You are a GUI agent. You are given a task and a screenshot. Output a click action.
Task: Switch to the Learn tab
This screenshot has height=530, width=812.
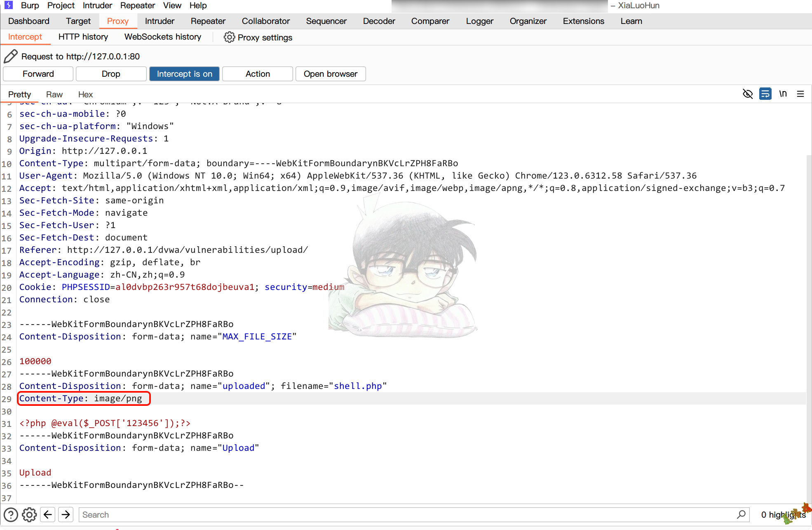click(x=631, y=21)
